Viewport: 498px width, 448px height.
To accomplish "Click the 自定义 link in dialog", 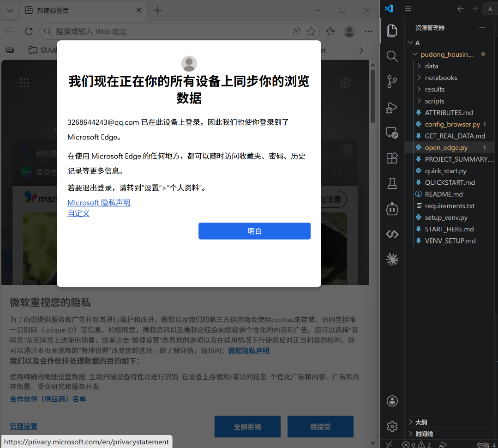I will (x=78, y=213).
